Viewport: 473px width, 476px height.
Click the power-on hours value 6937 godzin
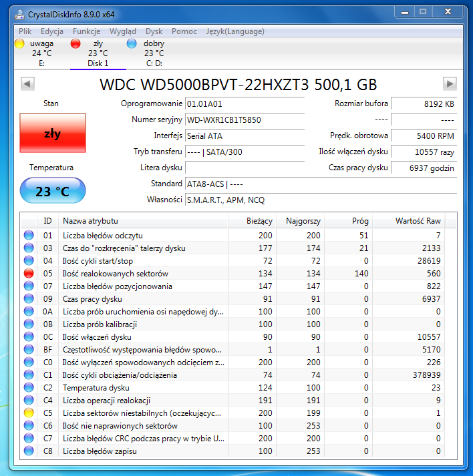coord(424,168)
